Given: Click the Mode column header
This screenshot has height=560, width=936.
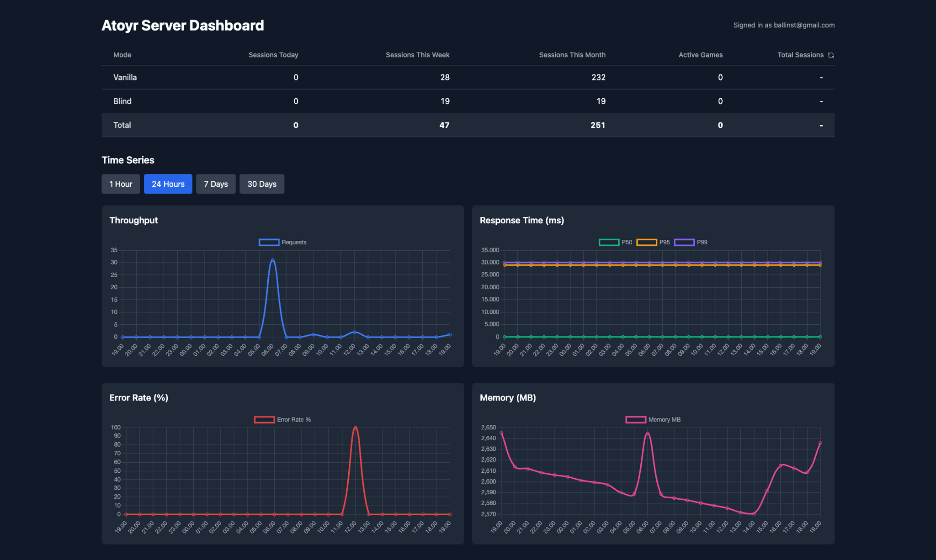Looking at the screenshot, I should coord(122,55).
